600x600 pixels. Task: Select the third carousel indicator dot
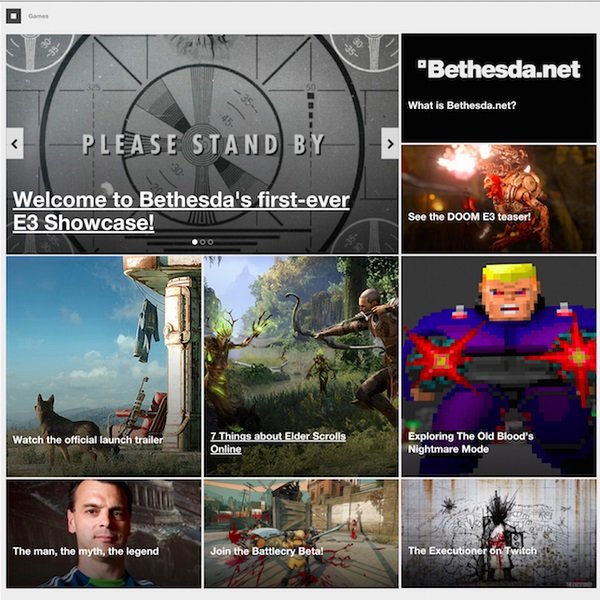click(x=210, y=242)
